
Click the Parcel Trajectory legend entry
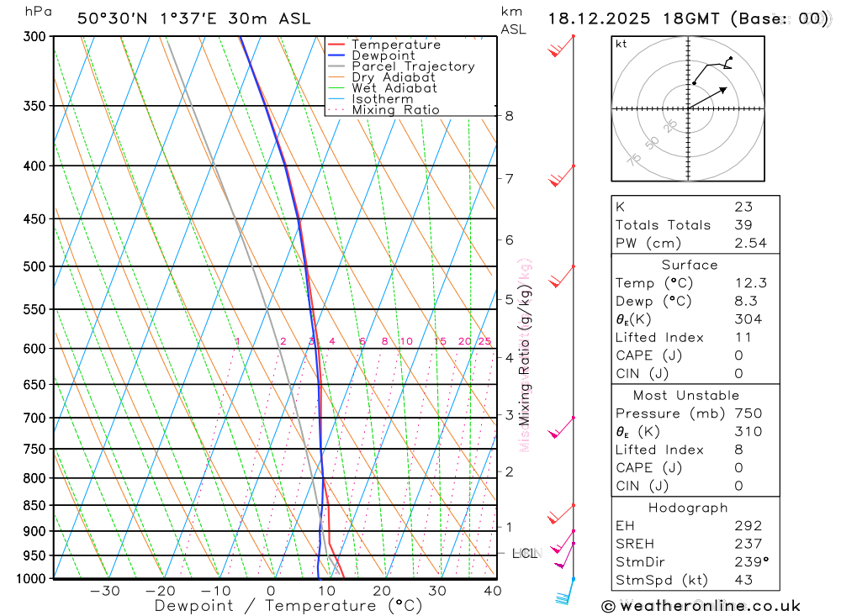(401, 66)
